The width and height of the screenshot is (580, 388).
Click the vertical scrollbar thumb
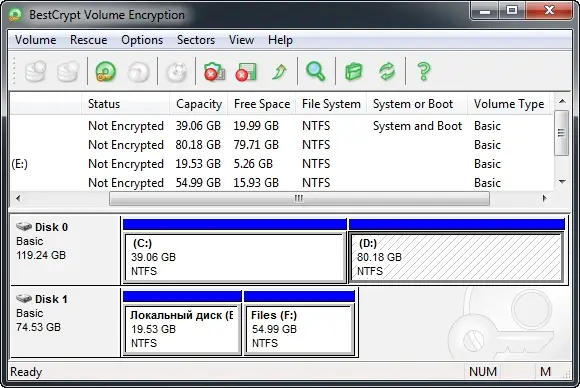(x=562, y=132)
